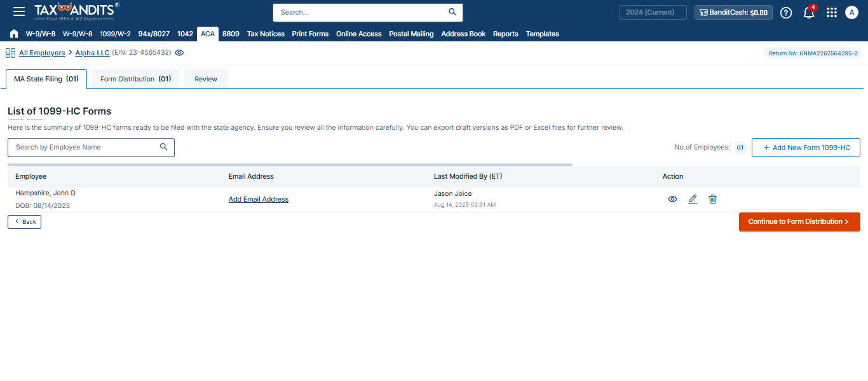Delete John Hampshire's form using trash icon

[x=713, y=199]
